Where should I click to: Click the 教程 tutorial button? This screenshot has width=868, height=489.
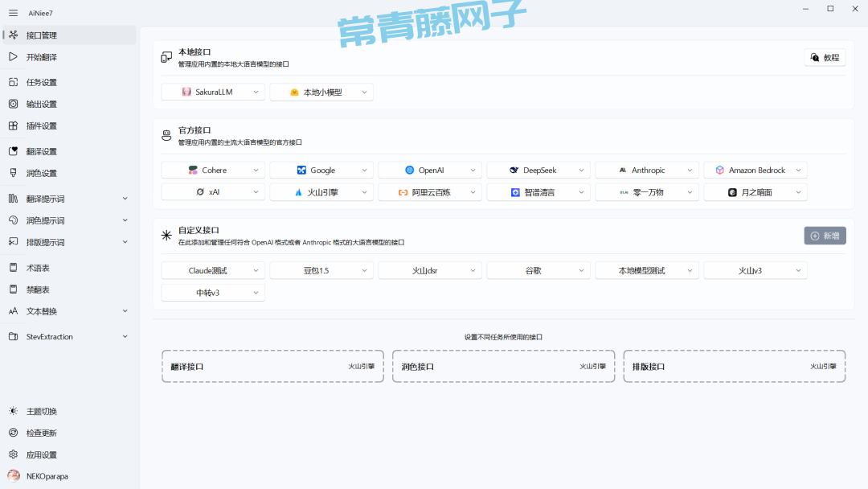click(825, 57)
